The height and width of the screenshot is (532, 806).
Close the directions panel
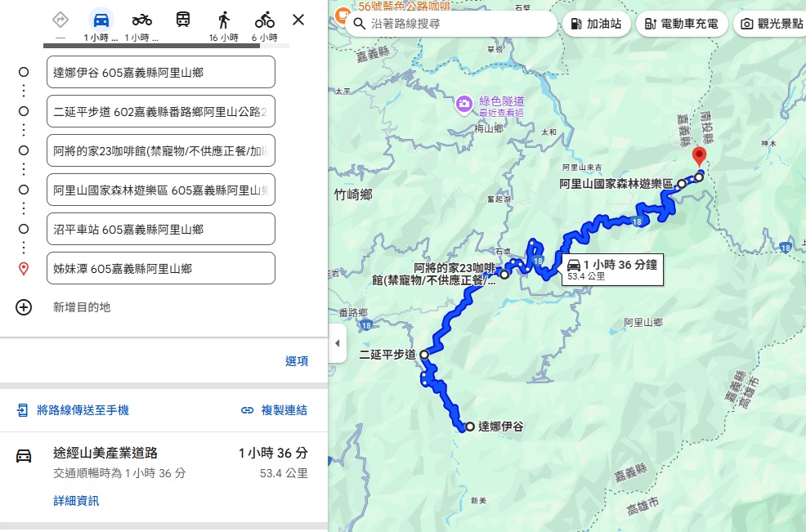pyautogui.click(x=298, y=20)
